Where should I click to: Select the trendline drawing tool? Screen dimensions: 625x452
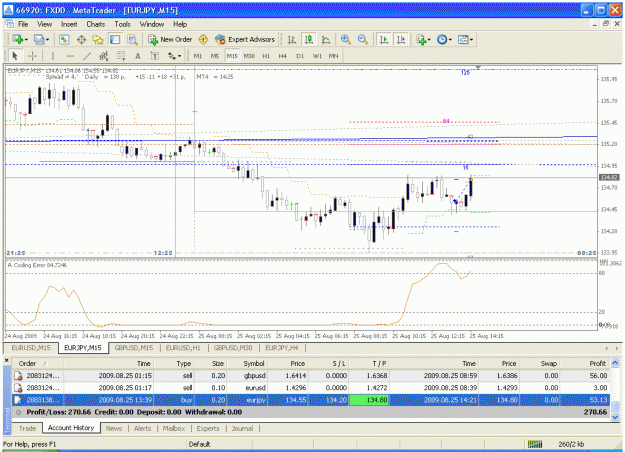click(87, 56)
